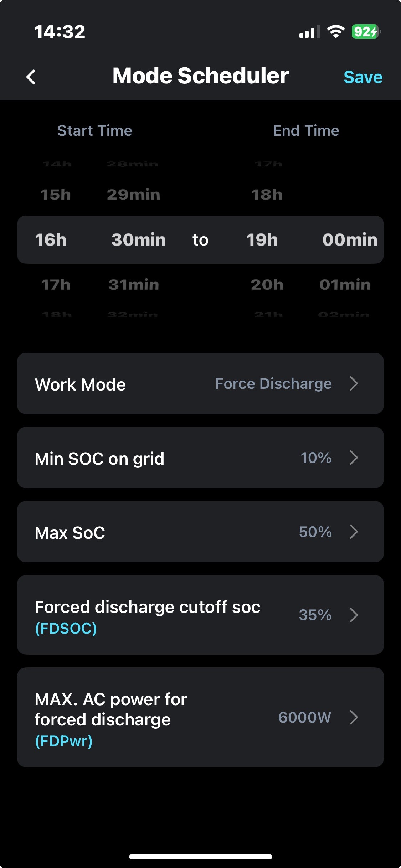Image resolution: width=401 pixels, height=868 pixels.
Task: Open the Min SOC on grid label
Action: [99, 459]
